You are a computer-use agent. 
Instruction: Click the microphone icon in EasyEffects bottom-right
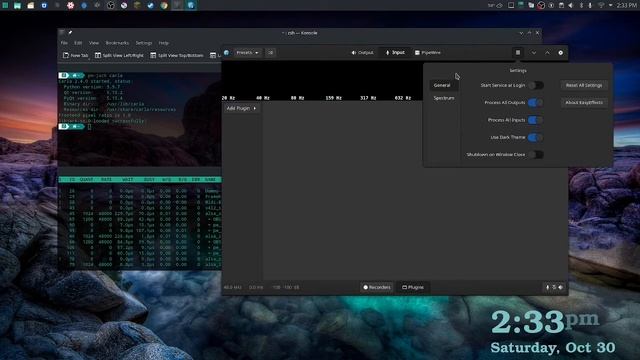click(547, 287)
